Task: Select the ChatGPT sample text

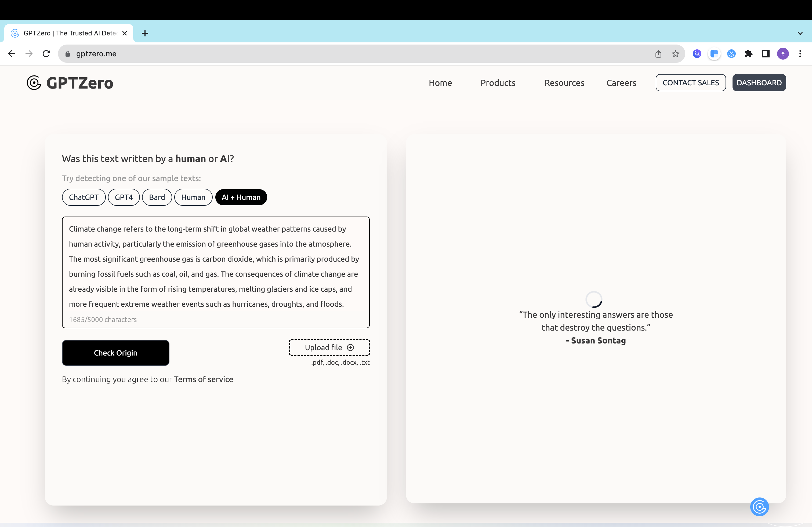Action: coord(83,197)
